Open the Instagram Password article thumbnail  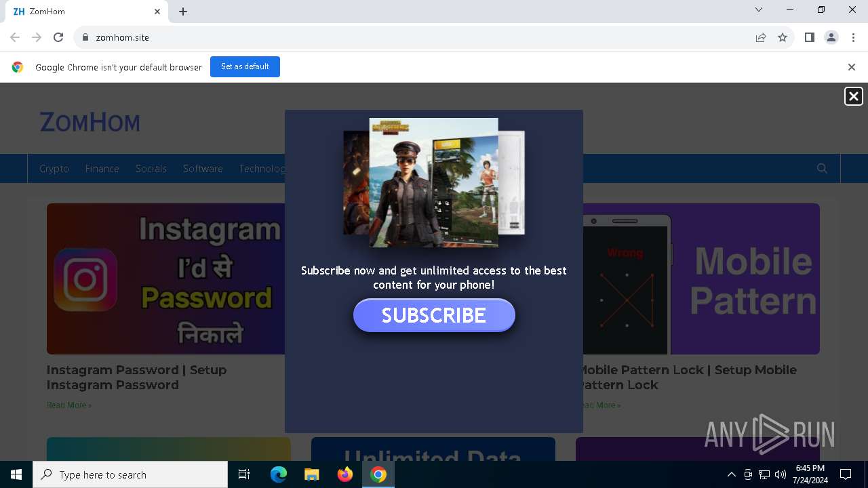click(165, 279)
